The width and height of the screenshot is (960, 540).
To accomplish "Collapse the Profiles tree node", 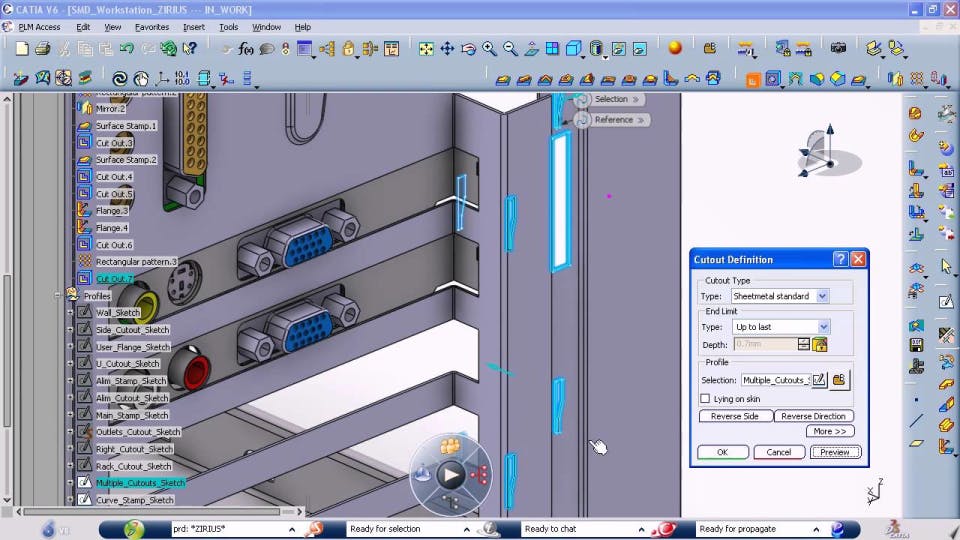I will tap(58, 296).
